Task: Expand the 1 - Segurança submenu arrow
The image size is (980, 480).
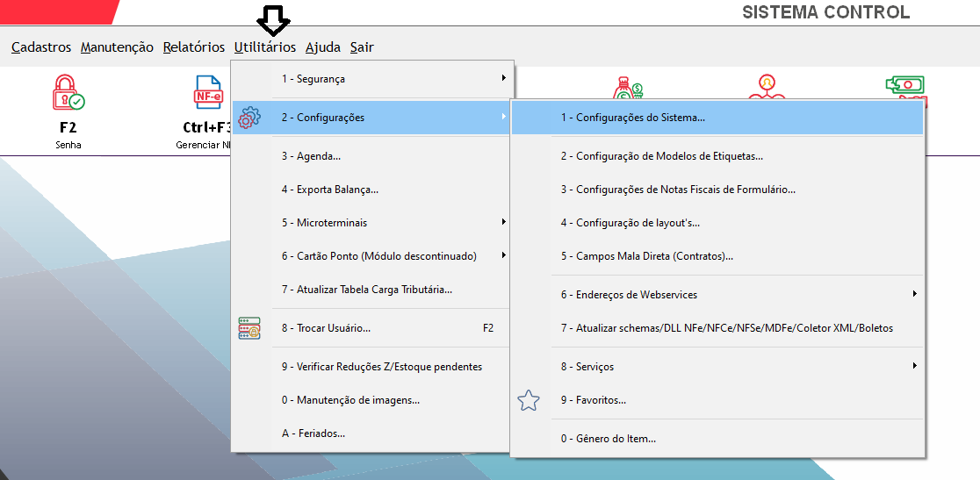Action: tap(504, 78)
